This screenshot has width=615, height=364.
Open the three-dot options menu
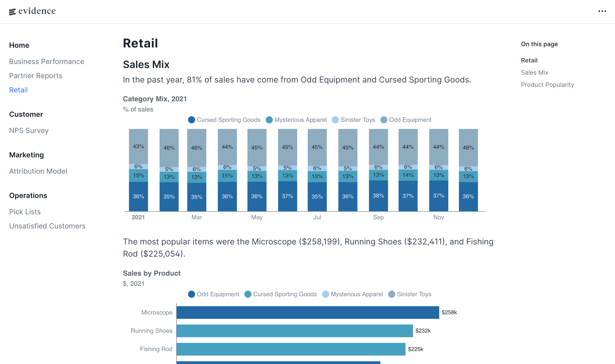tap(602, 11)
